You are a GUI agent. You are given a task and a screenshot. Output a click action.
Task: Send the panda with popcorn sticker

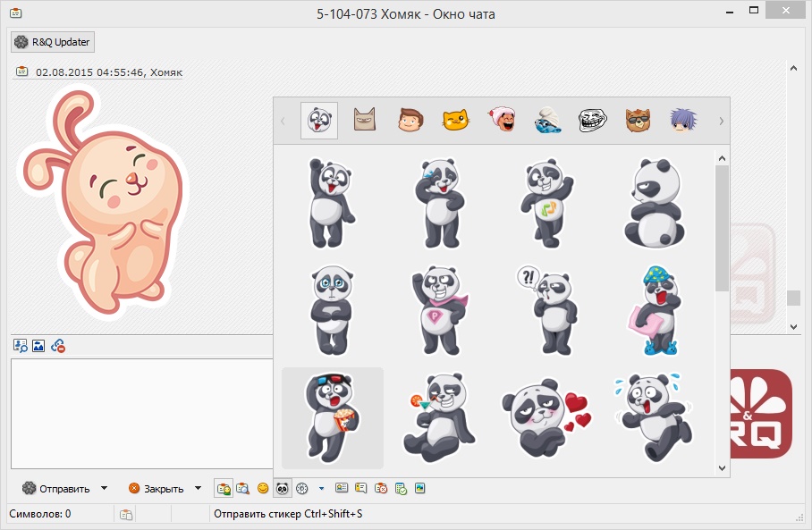(332, 417)
